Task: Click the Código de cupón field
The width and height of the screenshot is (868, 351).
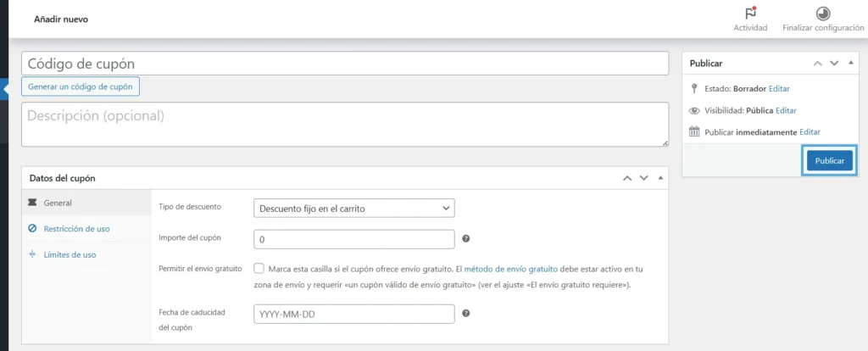Action: click(x=344, y=64)
